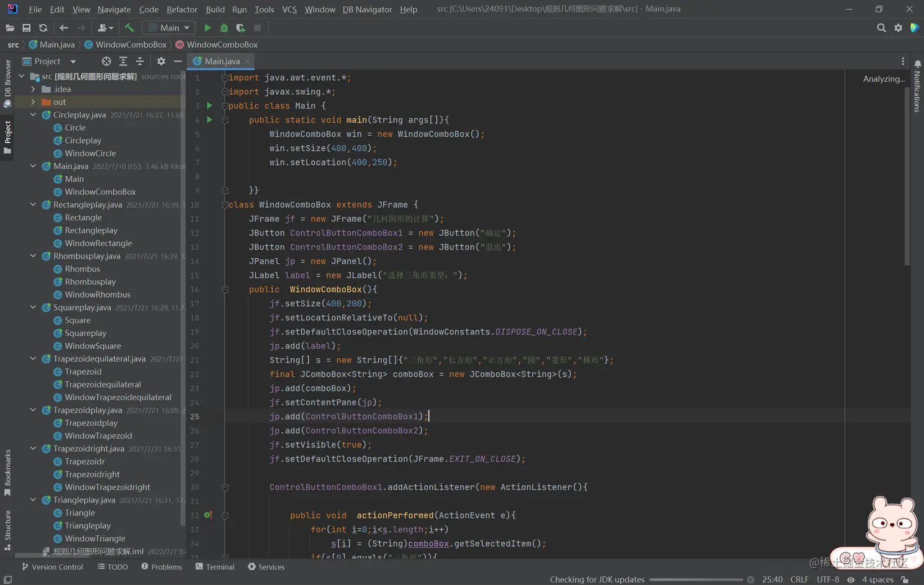This screenshot has width=924, height=585.
Task: Click the implements gutter icon at actionPerformed
Action: pyautogui.click(x=208, y=515)
